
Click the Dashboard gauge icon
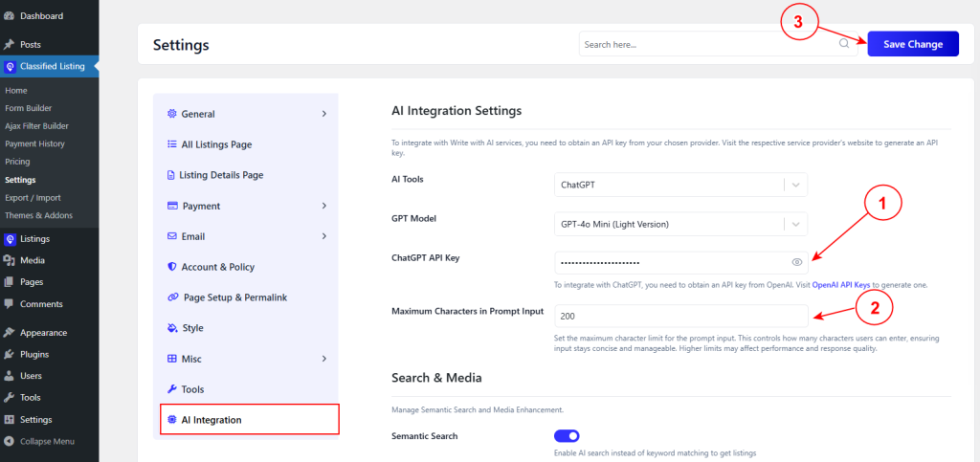pos(9,15)
